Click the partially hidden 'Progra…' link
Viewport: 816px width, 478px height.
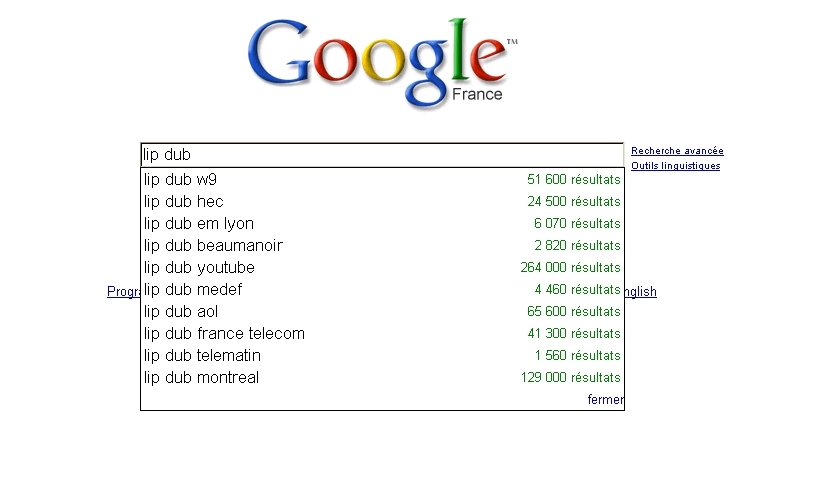[123, 292]
